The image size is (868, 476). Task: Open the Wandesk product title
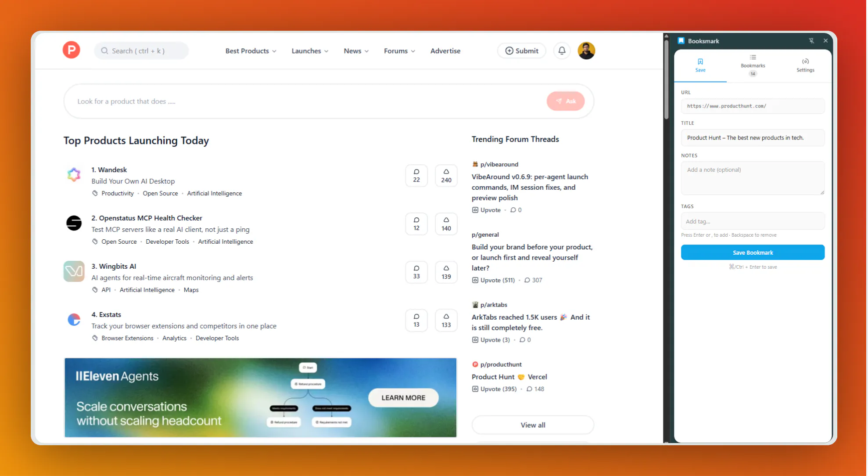pyautogui.click(x=109, y=170)
